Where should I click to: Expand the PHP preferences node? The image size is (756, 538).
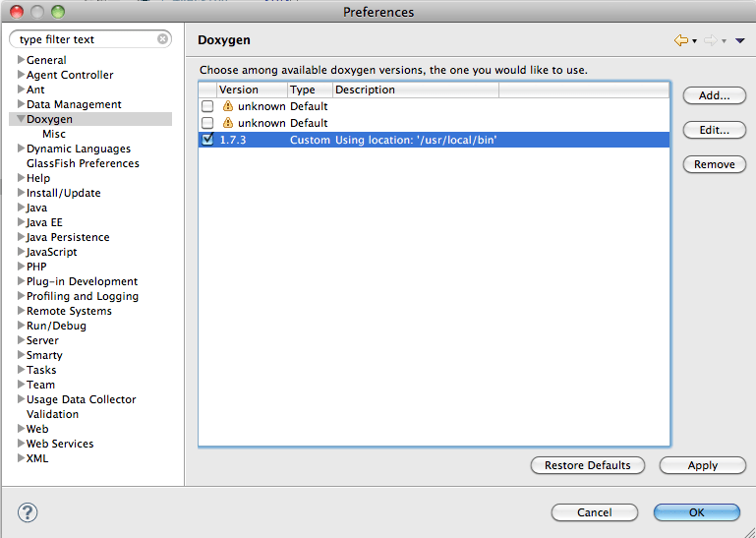(21, 267)
